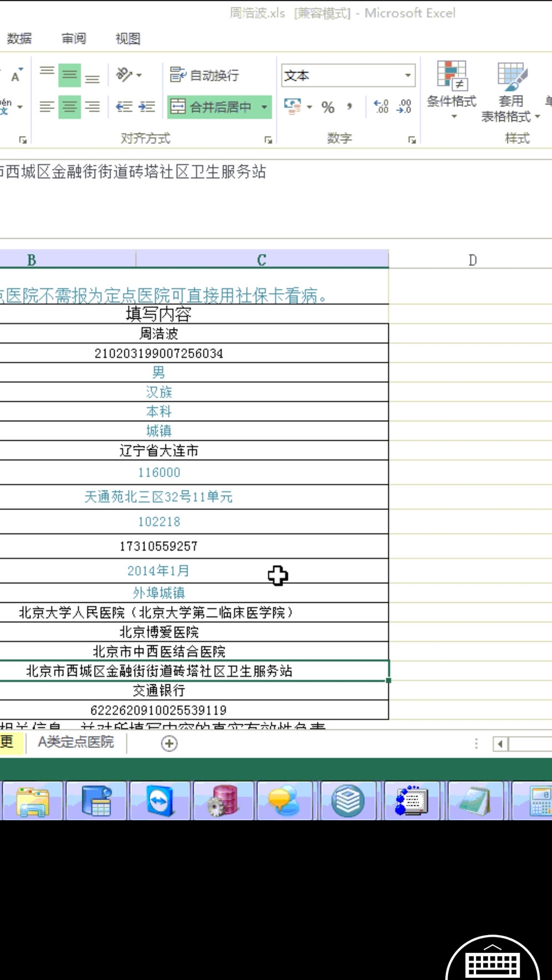Select the partly visible sheet tab ending in 更
The height and width of the screenshot is (980, 552).
(10, 742)
